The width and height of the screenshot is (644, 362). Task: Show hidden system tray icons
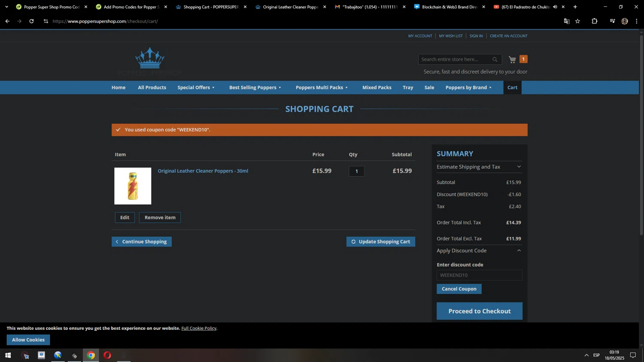coord(586,355)
